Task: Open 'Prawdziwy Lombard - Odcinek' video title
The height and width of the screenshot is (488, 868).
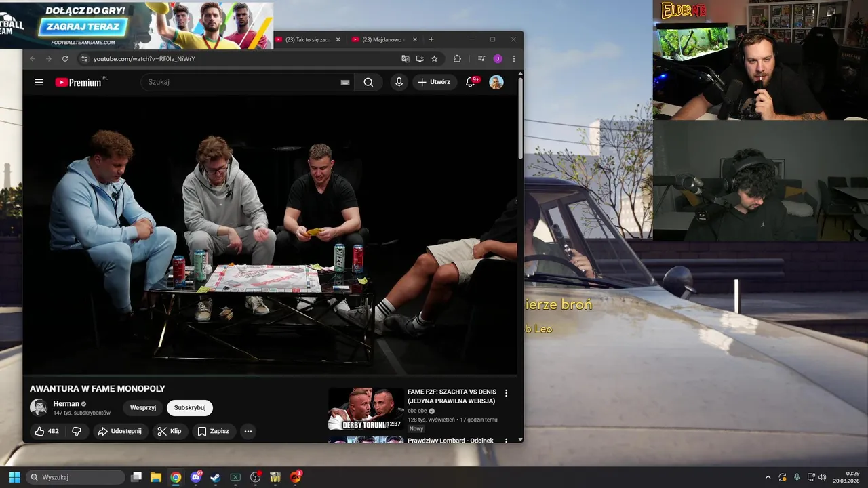Action: pyautogui.click(x=450, y=441)
